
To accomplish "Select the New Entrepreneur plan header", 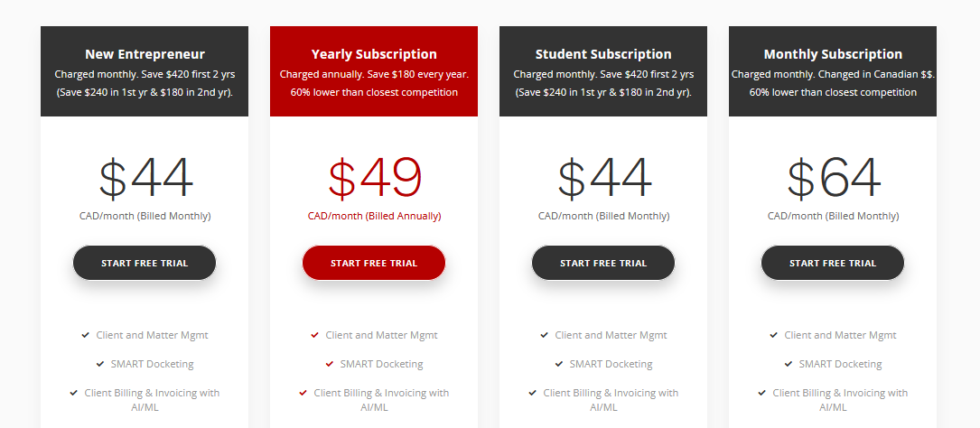I will 145,71.
